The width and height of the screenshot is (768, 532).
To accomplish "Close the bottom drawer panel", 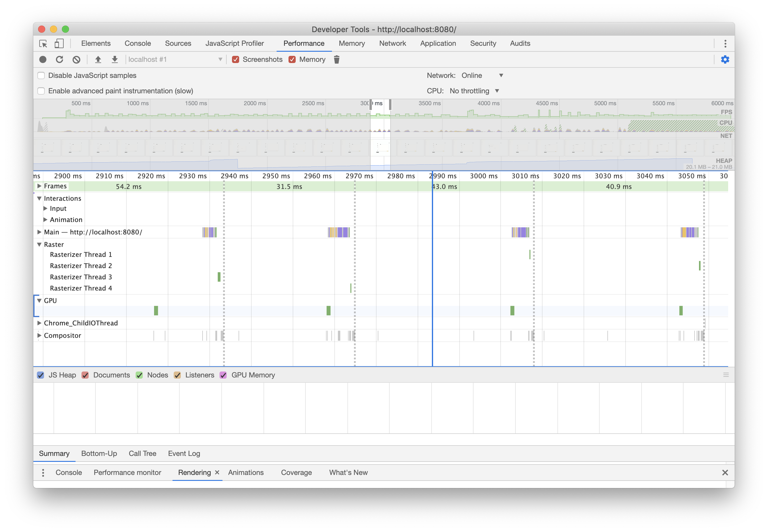I will (x=725, y=472).
